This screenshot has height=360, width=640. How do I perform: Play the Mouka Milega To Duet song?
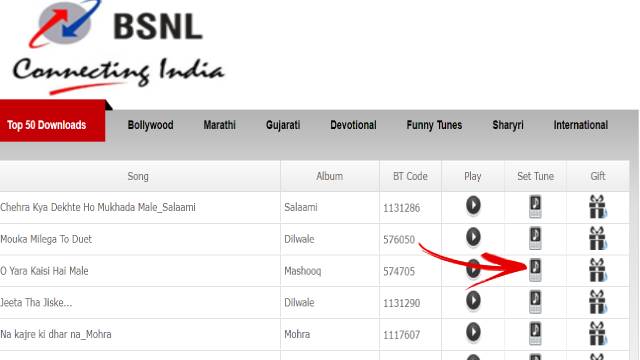[x=473, y=237]
